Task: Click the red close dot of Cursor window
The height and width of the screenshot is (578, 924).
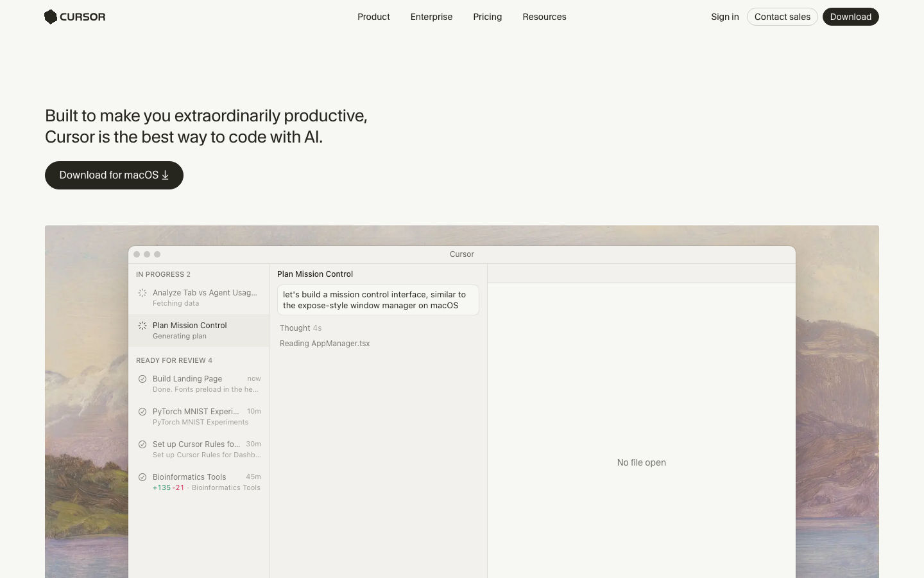Action: tap(137, 254)
